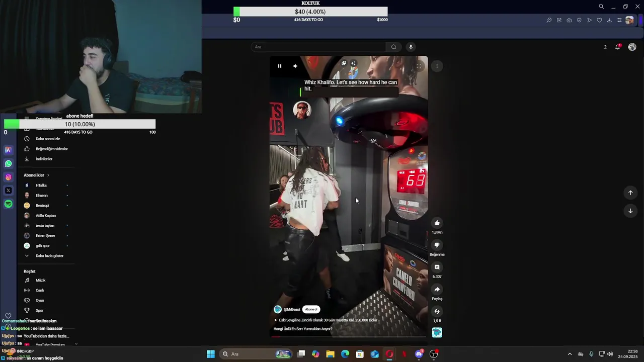644x362 pixels.
Task: Click the Abone ol subscribe button
Action: pyautogui.click(x=311, y=309)
